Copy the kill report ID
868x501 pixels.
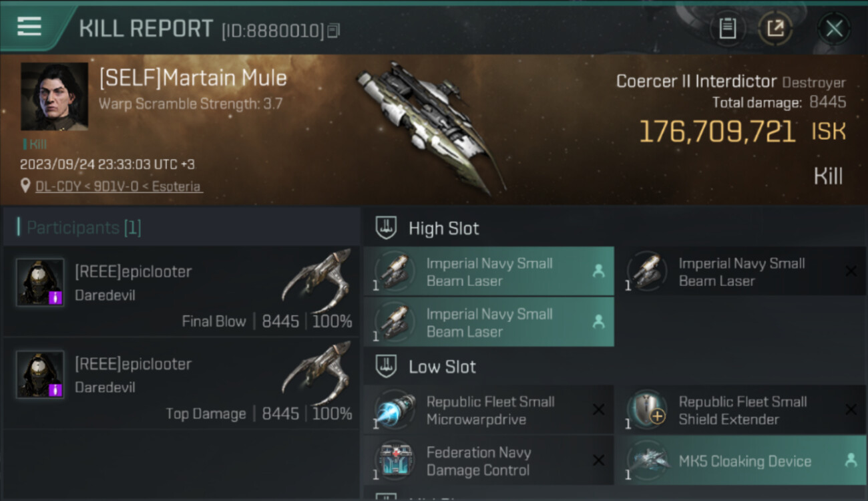coord(334,31)
